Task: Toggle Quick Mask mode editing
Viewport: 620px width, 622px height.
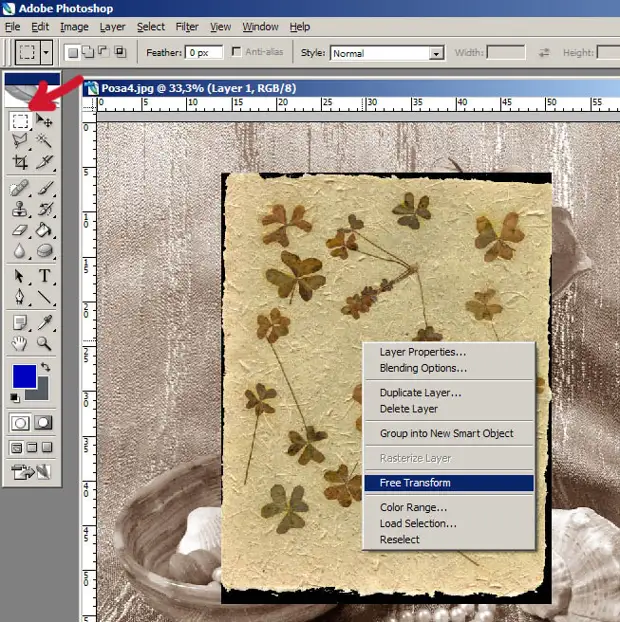Action: (44, 423)
